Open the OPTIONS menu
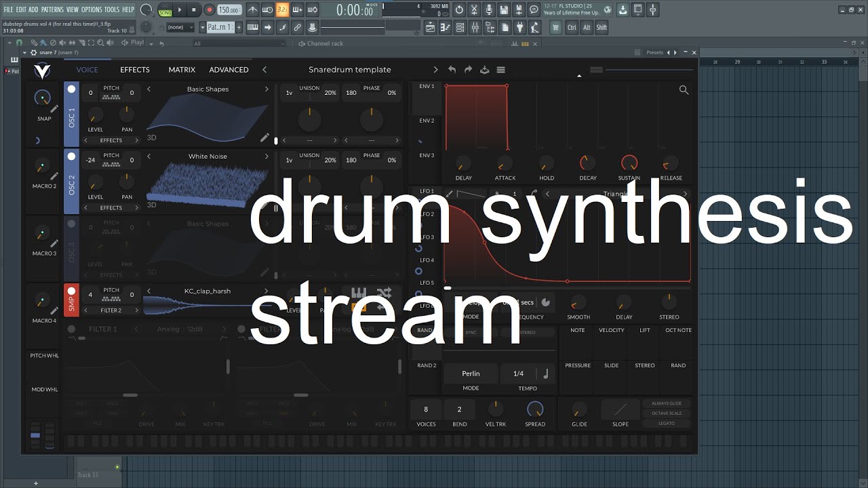Screen dimensions: 868x488 (x=92, y=9)
